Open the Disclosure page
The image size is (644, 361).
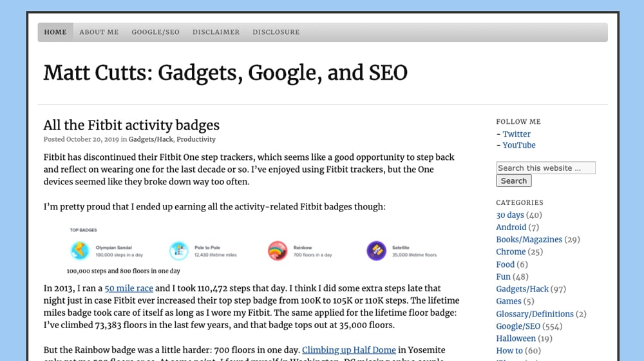point(276,32)
